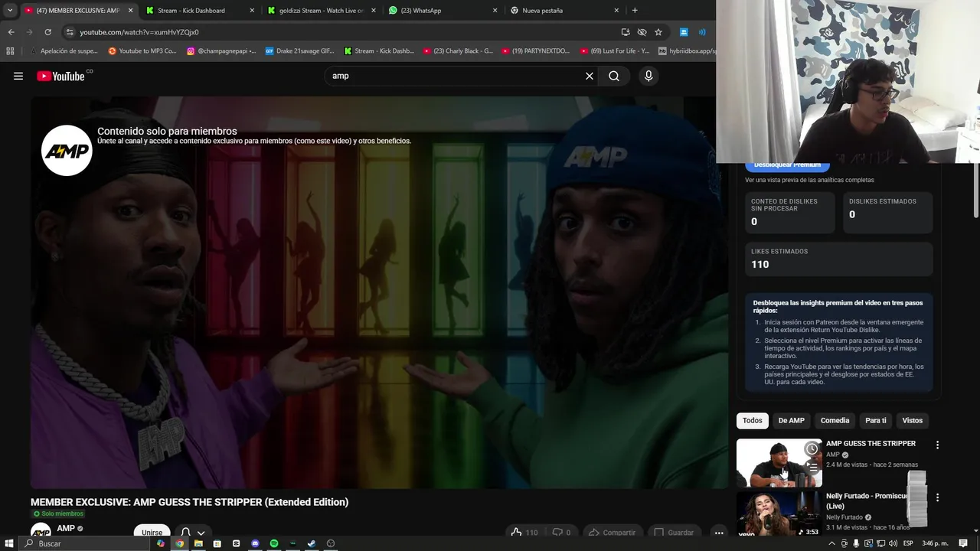980x551 pixels.
Task: Click 'Conteo de dislikes sin procesar' card
Action: point(790,212)
